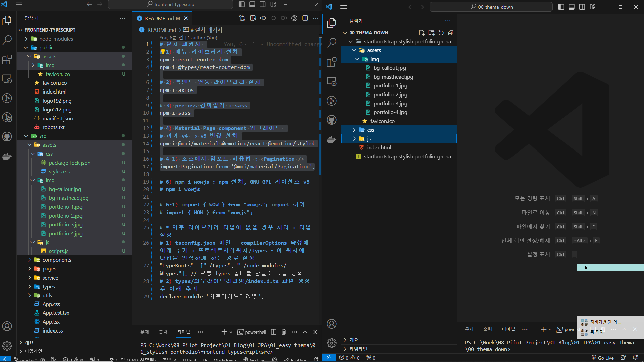Image resolution: width=644 pixels, height=362 pixels.
Task: Refresh the 00_THEMA_DOWN explorer
Action: tap(441, 33)
